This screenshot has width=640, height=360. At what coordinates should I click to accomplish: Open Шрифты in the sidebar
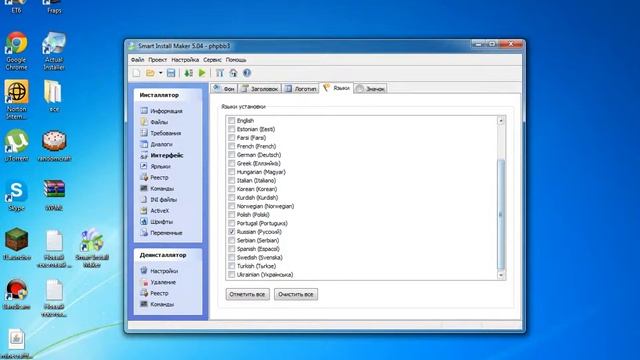click(157, 222)
